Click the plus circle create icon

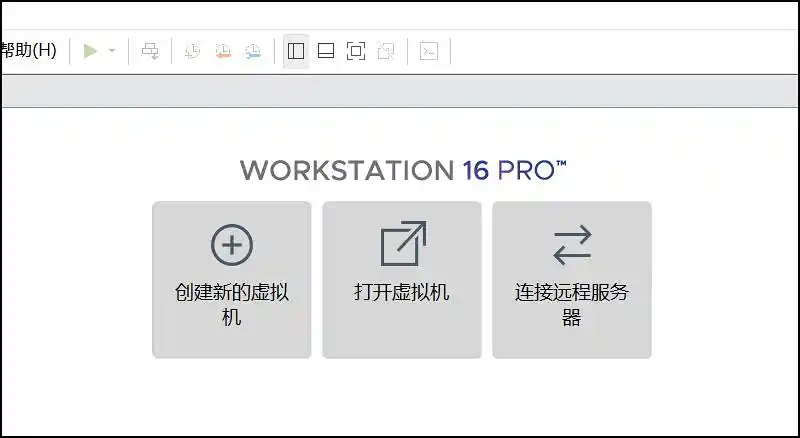click(232, 245)
